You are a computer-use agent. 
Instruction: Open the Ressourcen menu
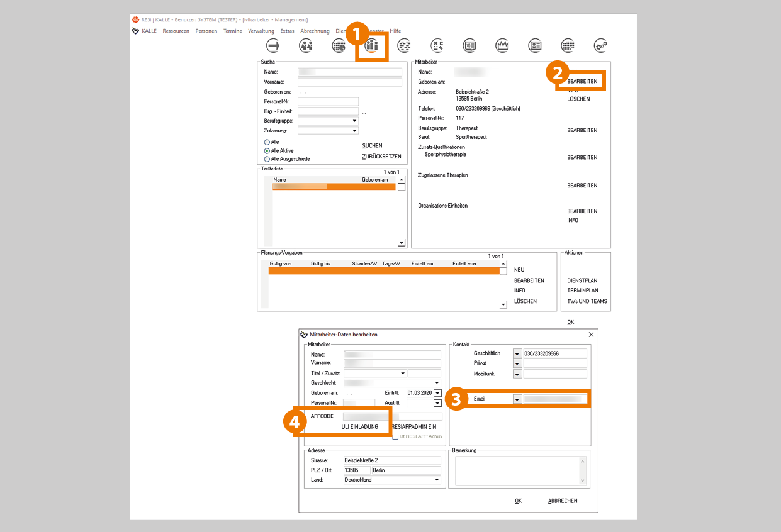tap(176, 31)
